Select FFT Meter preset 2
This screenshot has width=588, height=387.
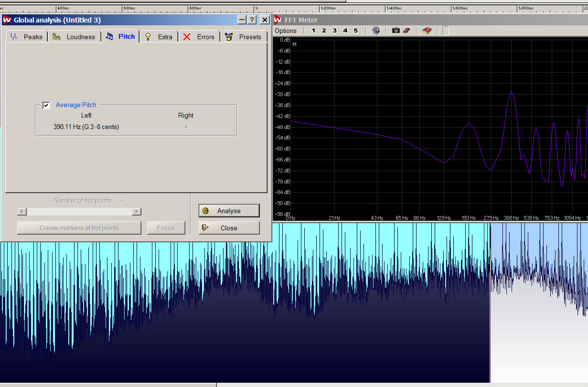click(324, 31)
